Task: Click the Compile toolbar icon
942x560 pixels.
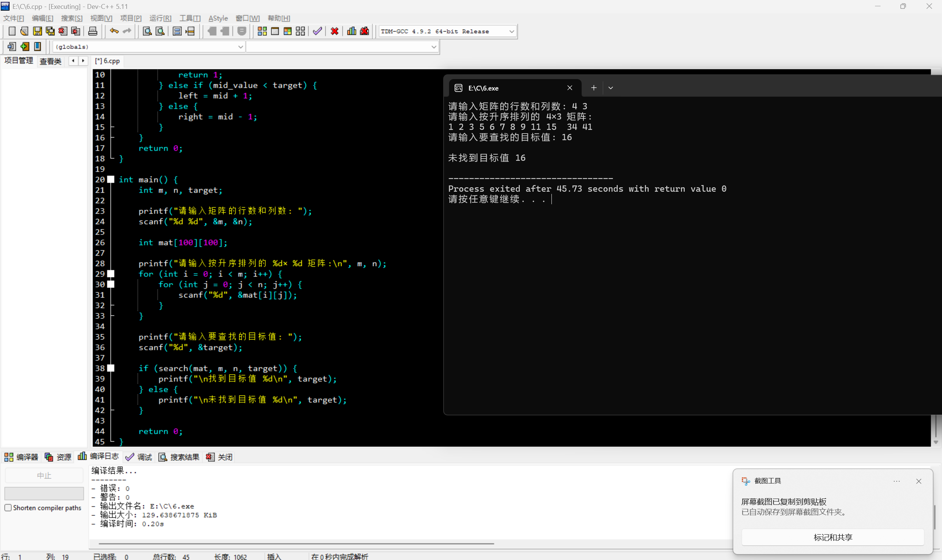Action: click(262, 31)
